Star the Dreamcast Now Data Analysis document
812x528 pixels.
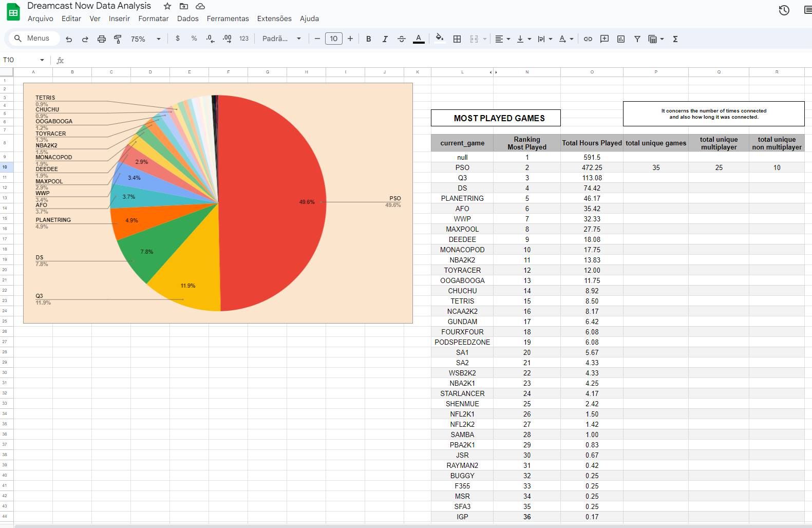pyautogui.click(x=167, y=6)
